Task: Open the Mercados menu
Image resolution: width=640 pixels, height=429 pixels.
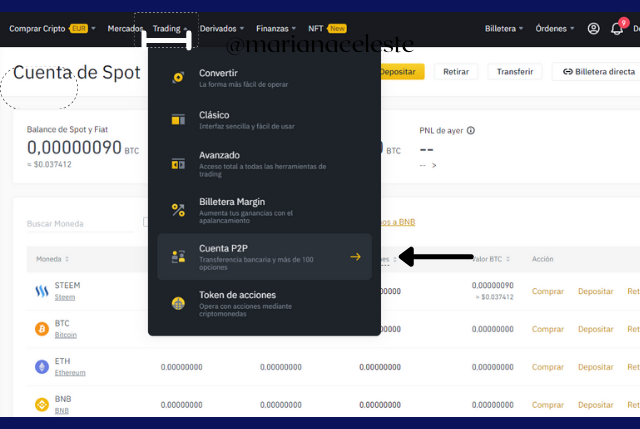Action: pos(125,29)
